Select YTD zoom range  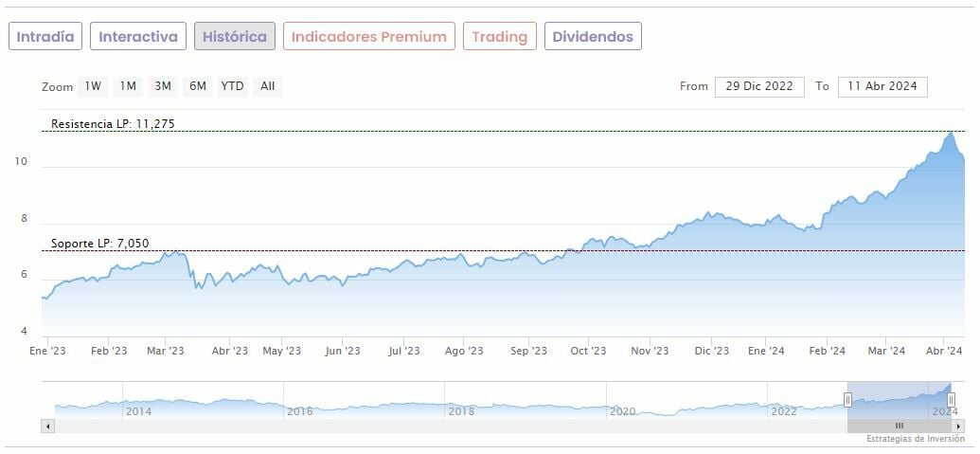[x=232, y=86]
